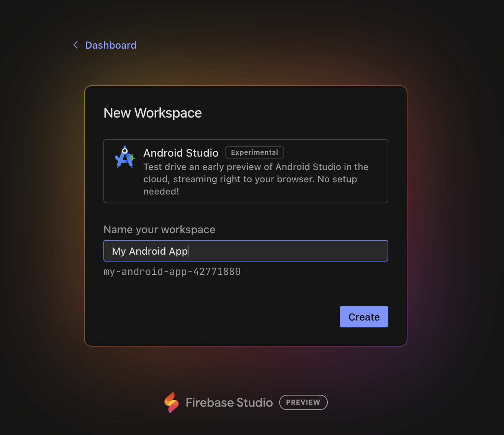Focus the workspace name input field
504x435 pixels.
[287, 251]
